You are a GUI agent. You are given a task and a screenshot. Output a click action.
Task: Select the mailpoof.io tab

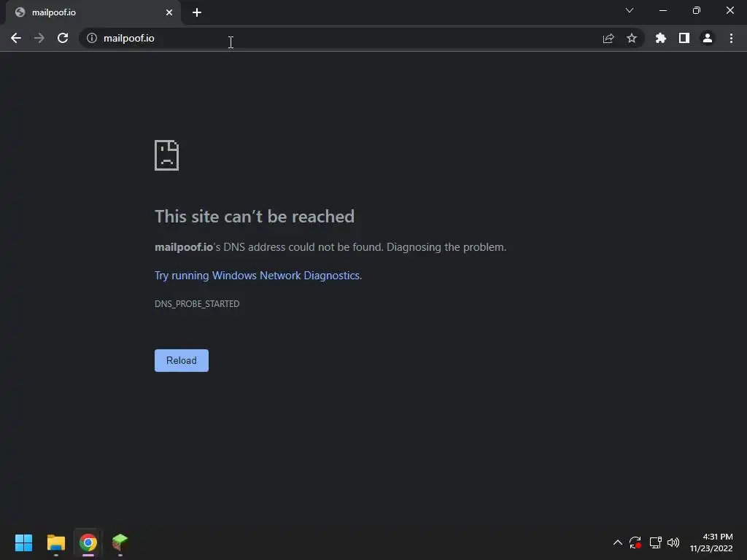93,12
